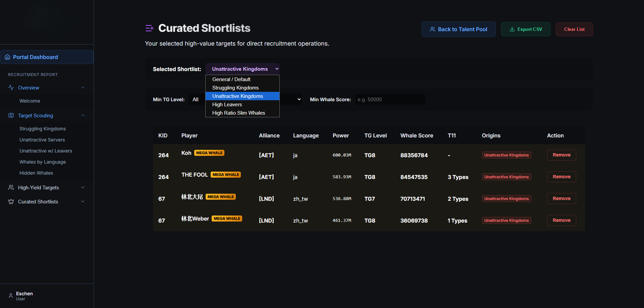The image size is (644, 308).
Task: Open Struggling Kingdoms in sidebar
Action: click(x=43, y=129)
